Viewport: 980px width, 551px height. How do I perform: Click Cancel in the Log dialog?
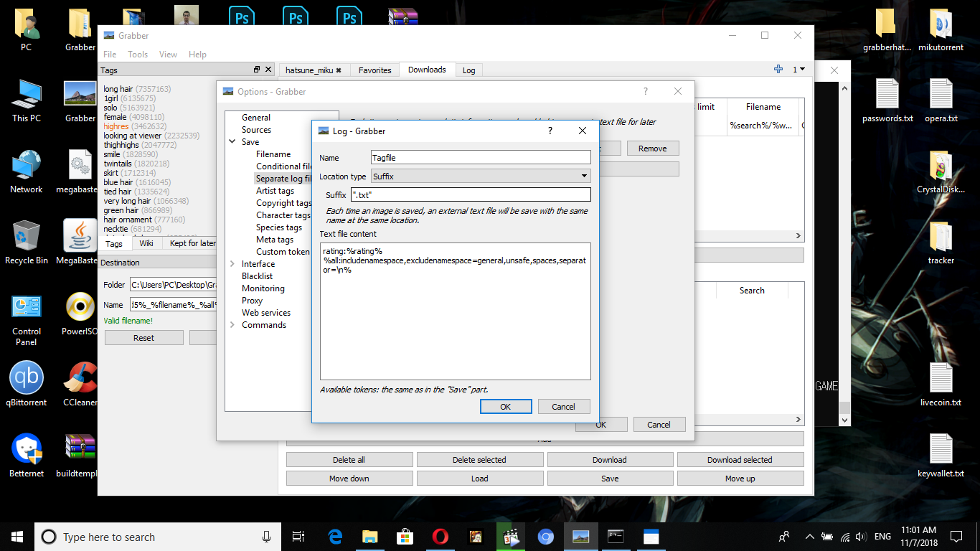point(564,406)
